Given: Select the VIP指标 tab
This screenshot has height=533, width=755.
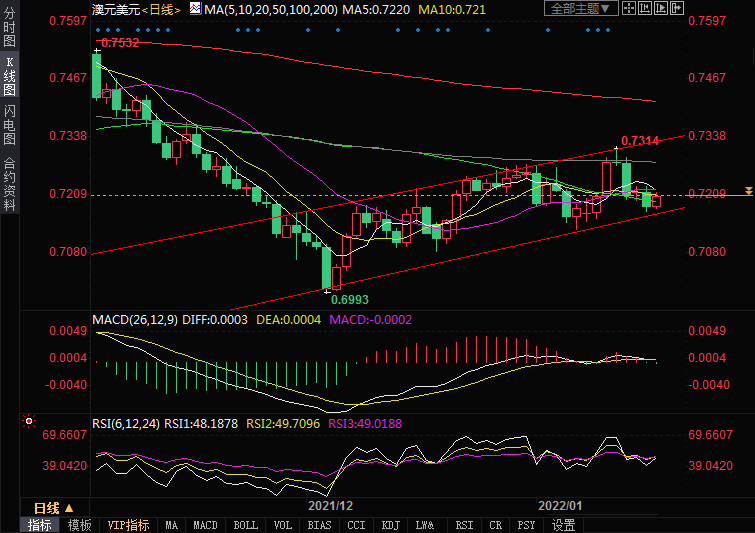Looking at the screenshot, I should (x=128, y=525).
